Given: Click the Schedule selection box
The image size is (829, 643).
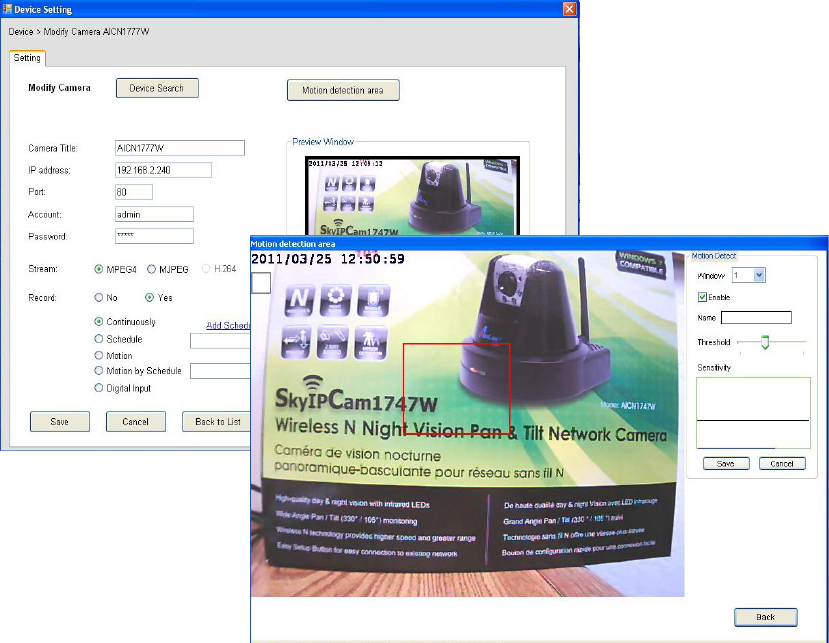Looking at the screenshot, I should pyautogui.click(x=220, y=341).
